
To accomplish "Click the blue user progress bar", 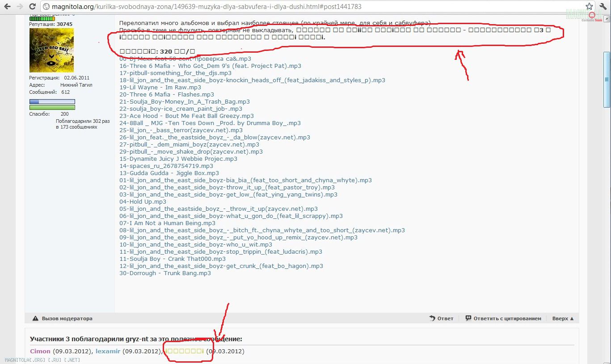I will pyautogui.click(x=52, y=102).
